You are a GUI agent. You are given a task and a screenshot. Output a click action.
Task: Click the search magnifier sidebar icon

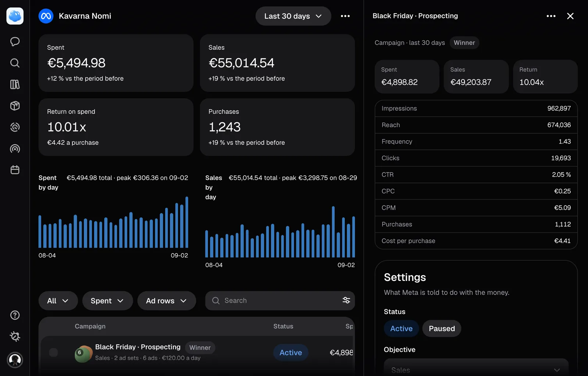15,63
